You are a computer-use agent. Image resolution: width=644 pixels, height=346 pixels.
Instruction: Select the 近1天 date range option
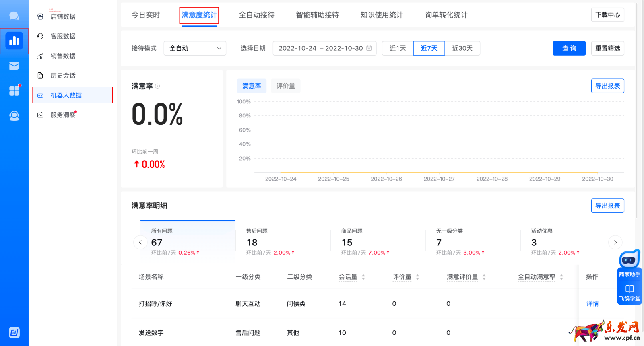(x=398, y=48)
